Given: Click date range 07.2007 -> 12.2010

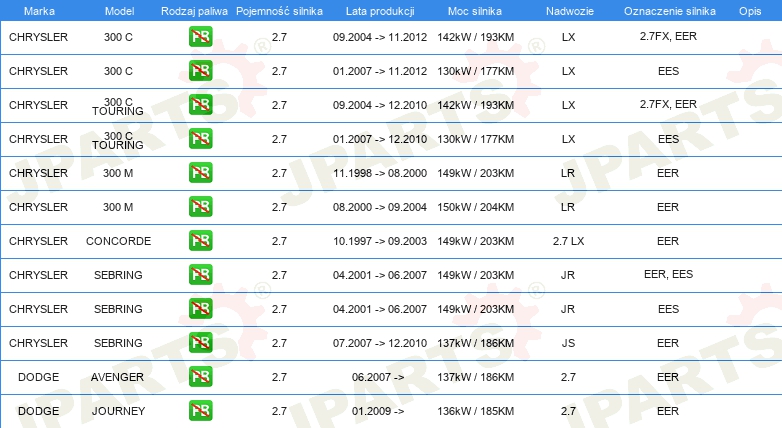Looking at the screenshot, I should click(380, 343).
